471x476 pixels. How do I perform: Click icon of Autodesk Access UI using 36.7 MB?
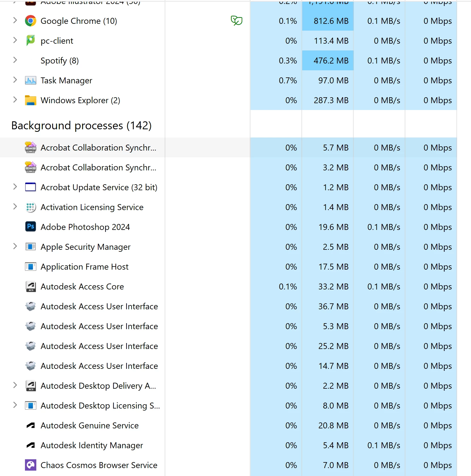click(30, 306)
